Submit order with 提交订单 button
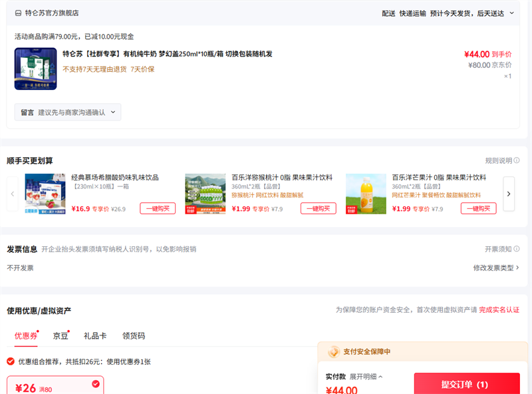The height and width of the screenshot is (394, 532). 466,384
